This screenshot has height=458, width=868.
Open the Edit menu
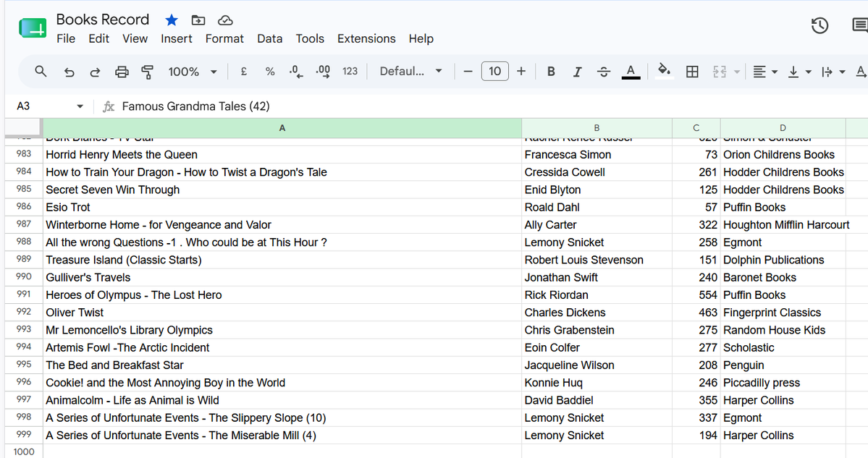tap(98, 39)
